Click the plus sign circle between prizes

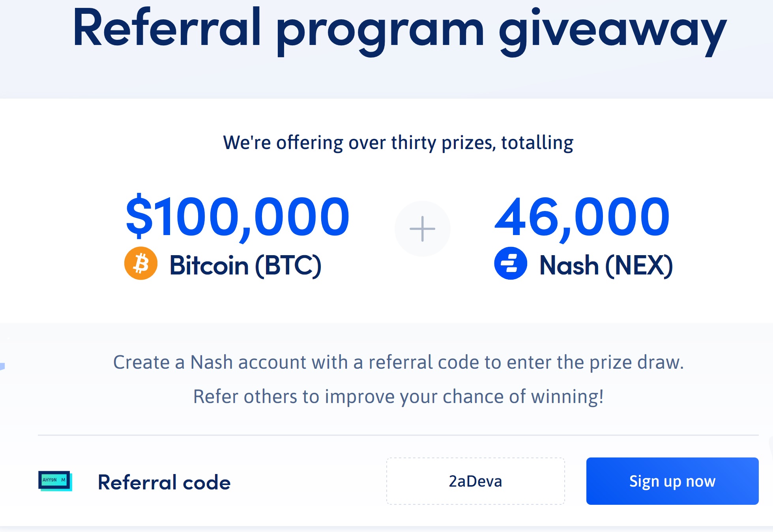(x=423, y=229)
